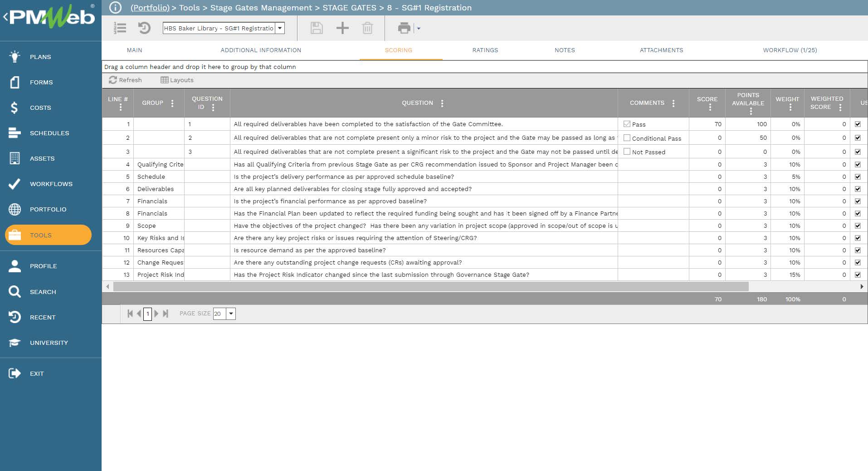Switch to the Attachments tab

pyautogui.click(x=661, y=50)
